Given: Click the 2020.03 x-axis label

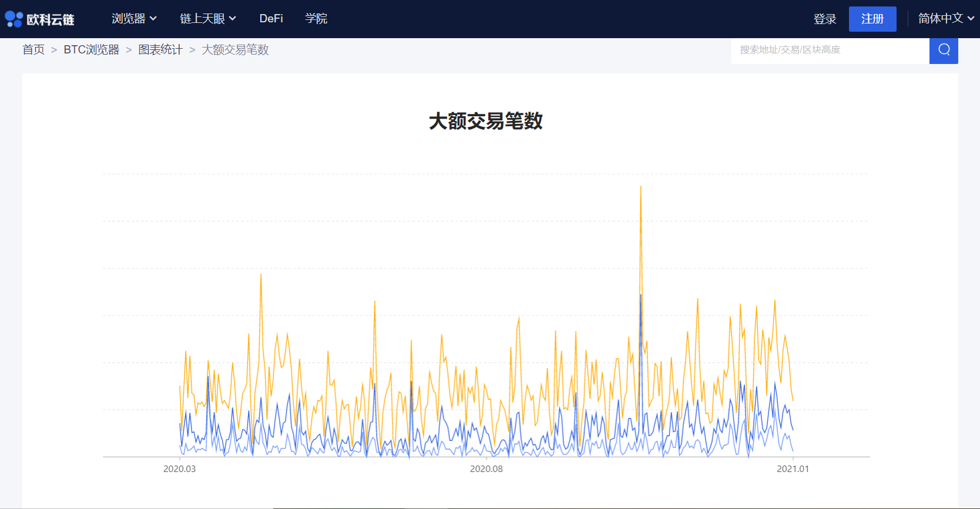Looking at the screenshot, I should (x=179, y=469).
